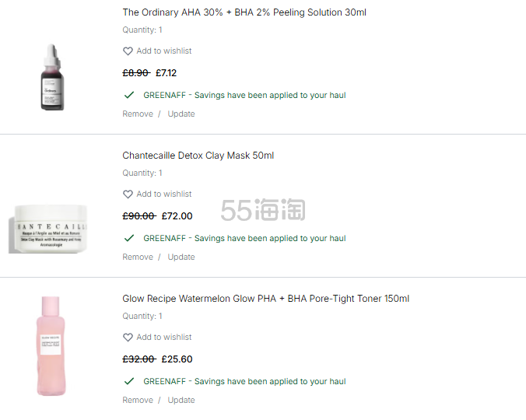Open the Glow Recipe pink toner bottle image
526x420 pixels.
click(47, 346)
